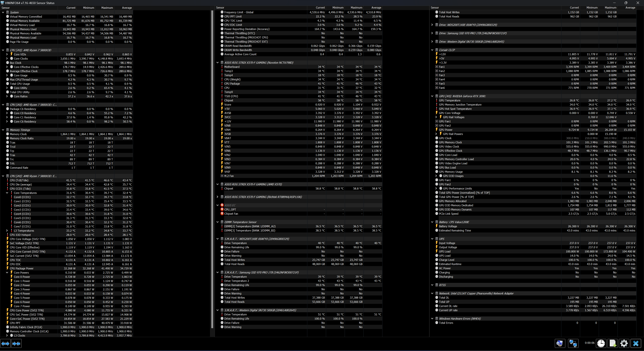Click the lightning bolt icon beside Vcore
This screenshot has width=644, height=351.
pyautogui.click(x=222, y=105)
